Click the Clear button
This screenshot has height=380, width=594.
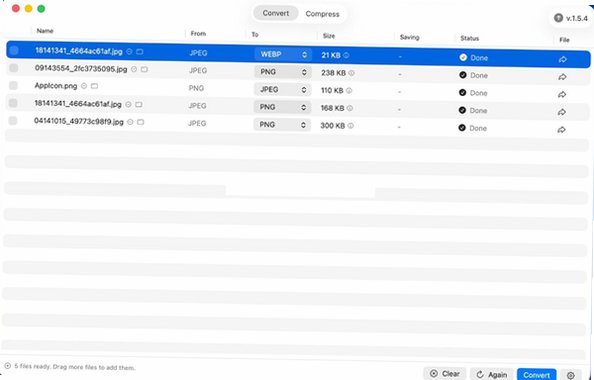pos(445,374)
